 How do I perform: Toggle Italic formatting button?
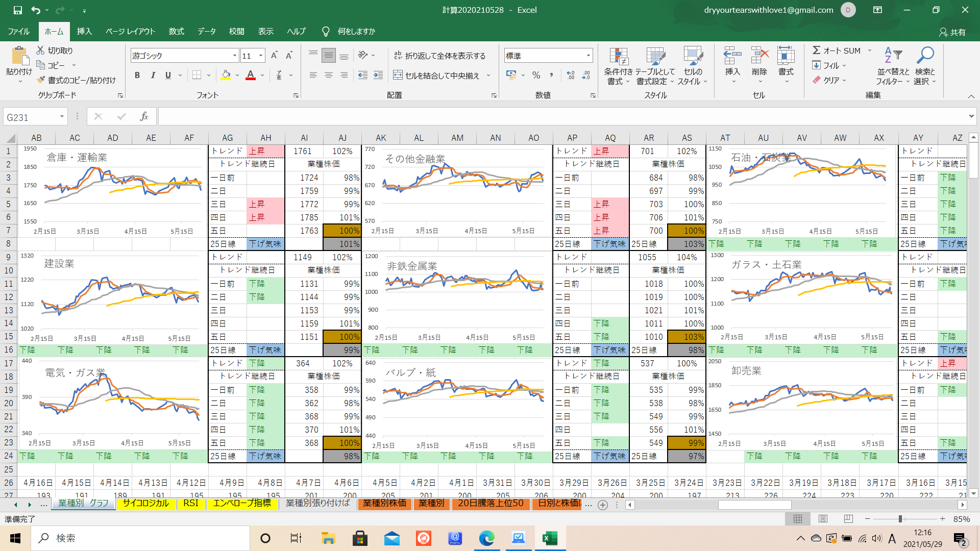(x=153, y=75)
